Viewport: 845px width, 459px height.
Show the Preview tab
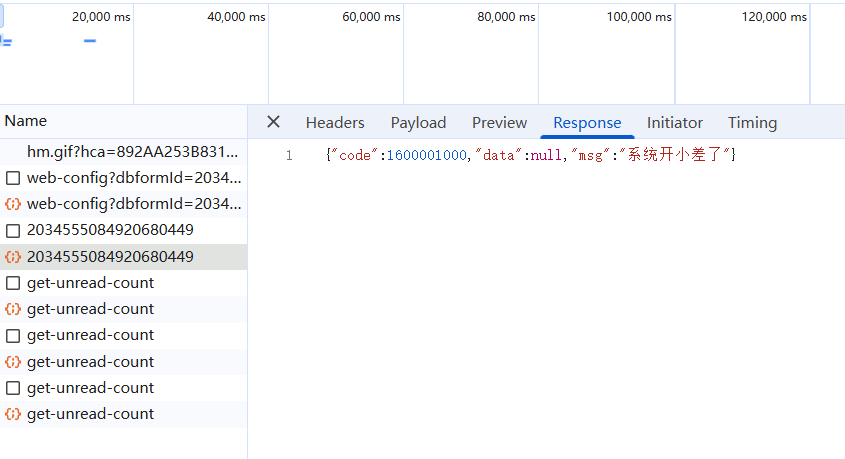pyautogui.click(x=499, y=123)
